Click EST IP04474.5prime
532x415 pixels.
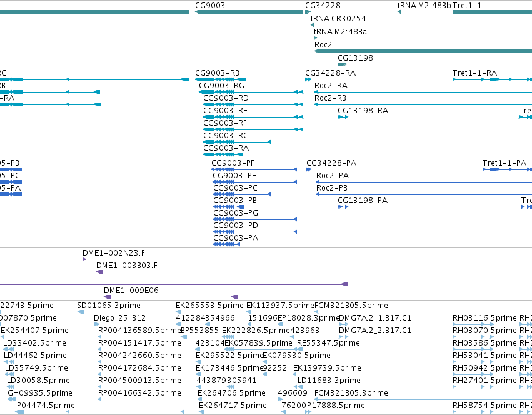45,406
